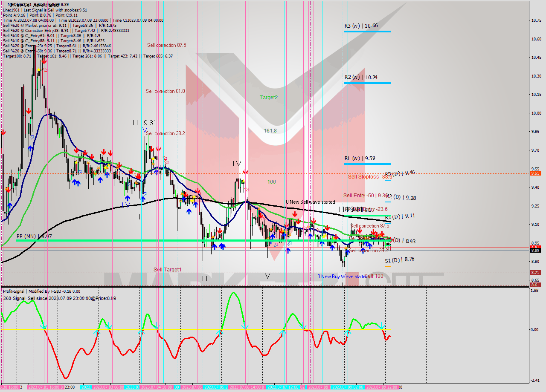The image size is (546, 392).
Task: Click the 10.75 price scale value
Action: 536,20
